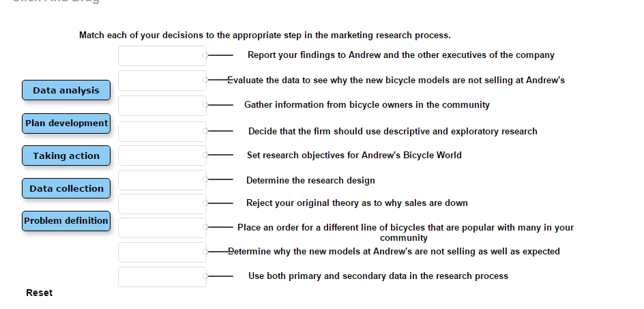Click the box beside 'Reject your original theory'
Viewport: 644px width, 309px height.
point(162,204)
